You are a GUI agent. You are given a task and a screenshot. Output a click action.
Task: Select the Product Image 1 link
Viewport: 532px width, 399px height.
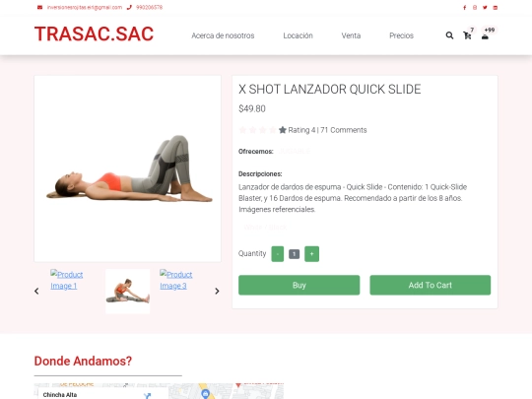(x=67, y=280)
